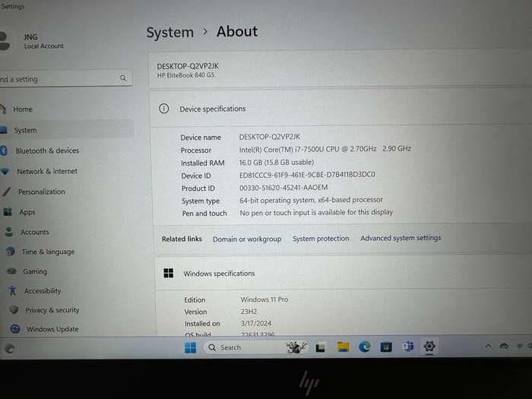This screenshot has width=532, height=399.
Task: Launch Microsoft Edge from the taskbar
Action: click(364, 347)
